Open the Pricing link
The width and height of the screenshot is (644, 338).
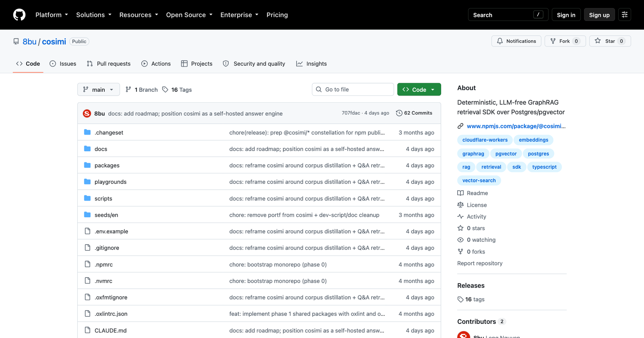coord(277,15)
